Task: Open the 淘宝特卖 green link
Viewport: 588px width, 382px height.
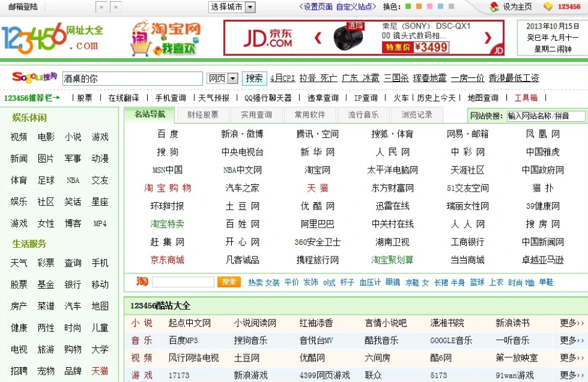Action: (x=168, y=224)
